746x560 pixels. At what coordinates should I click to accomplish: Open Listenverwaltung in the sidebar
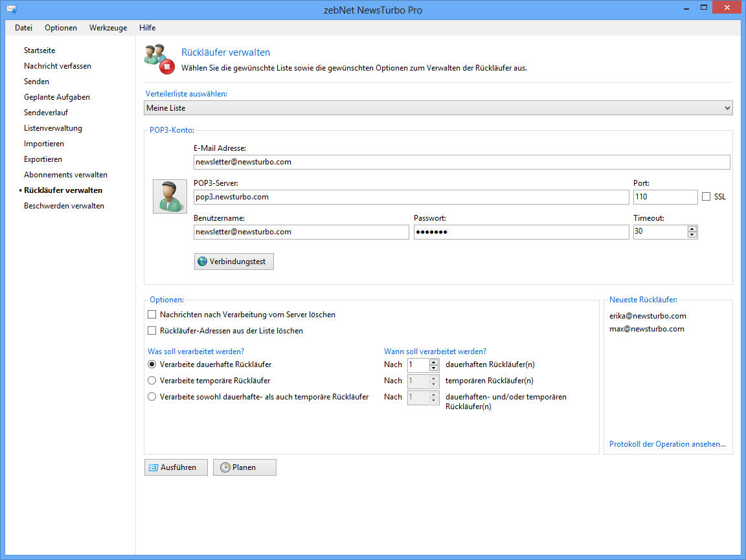tap(53, 128)
